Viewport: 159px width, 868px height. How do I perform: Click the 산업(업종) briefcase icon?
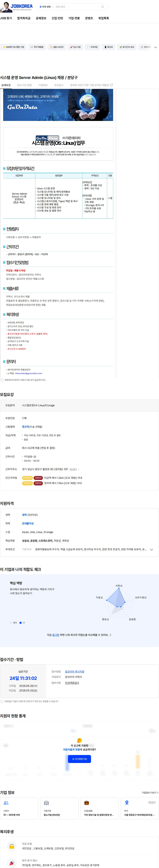(86, 803)
